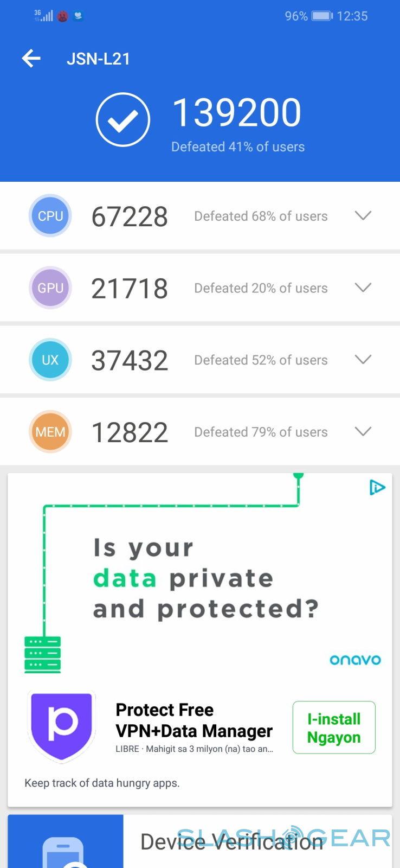Viewport: 400px width, 868px height.
Task: Expand the UX score details chevron
Action: (363, 360)
